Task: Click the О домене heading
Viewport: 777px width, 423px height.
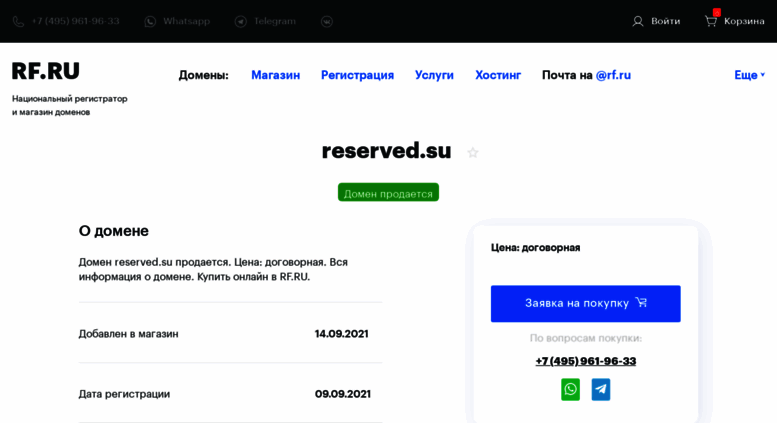Action: tap(113, 231)
